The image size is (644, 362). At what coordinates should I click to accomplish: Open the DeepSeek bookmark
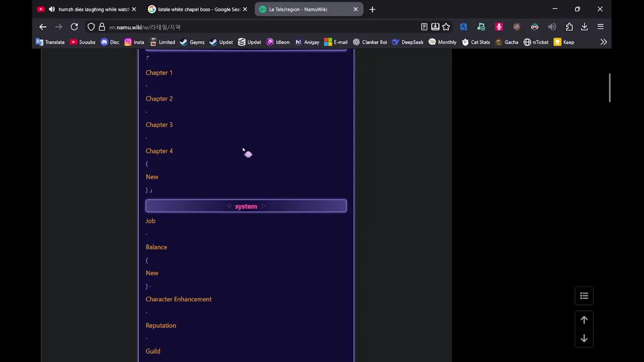pos(408,42)
